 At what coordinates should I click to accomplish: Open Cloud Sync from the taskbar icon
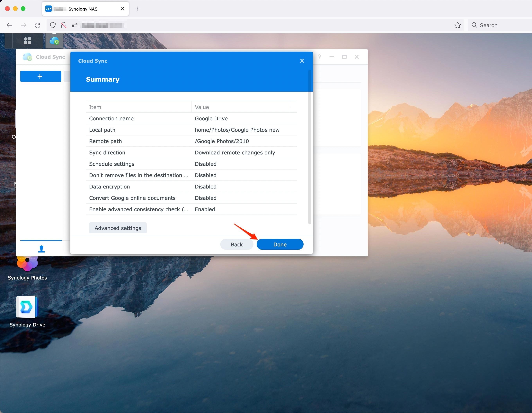(54, 41)
